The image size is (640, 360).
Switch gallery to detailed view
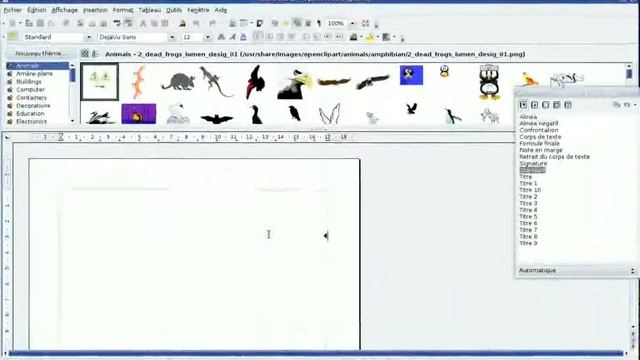pyautogui.click(x=95, y=54)
